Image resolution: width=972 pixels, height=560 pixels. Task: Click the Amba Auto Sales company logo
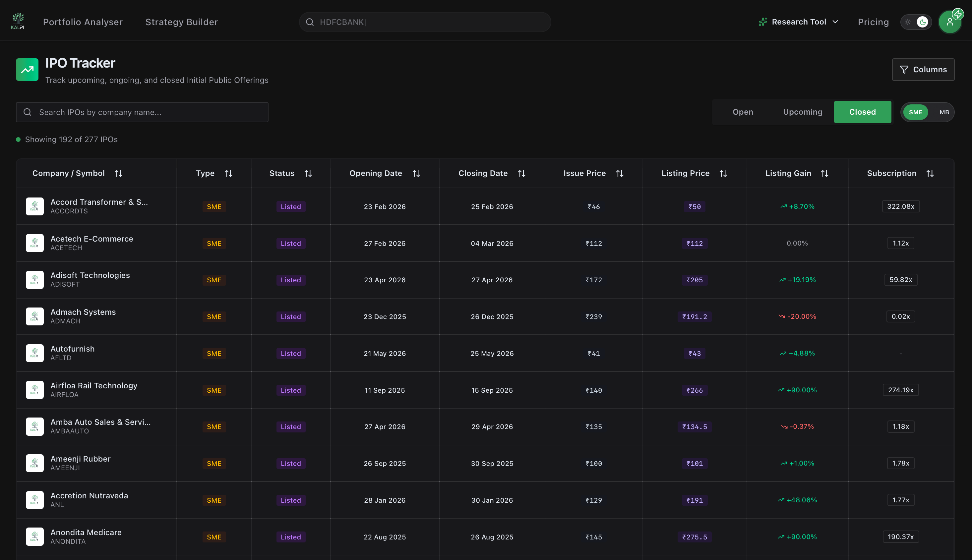(x=34, y=426)
